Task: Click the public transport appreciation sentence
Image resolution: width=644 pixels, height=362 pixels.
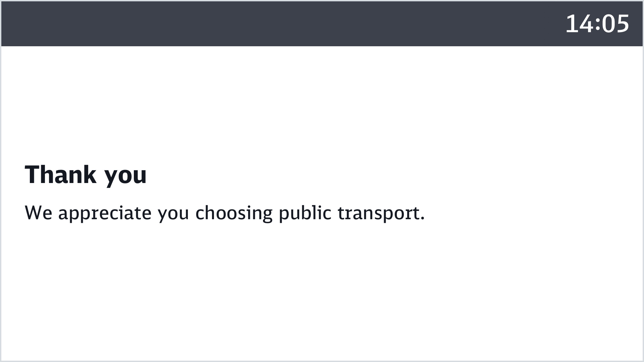Action: 225,213
